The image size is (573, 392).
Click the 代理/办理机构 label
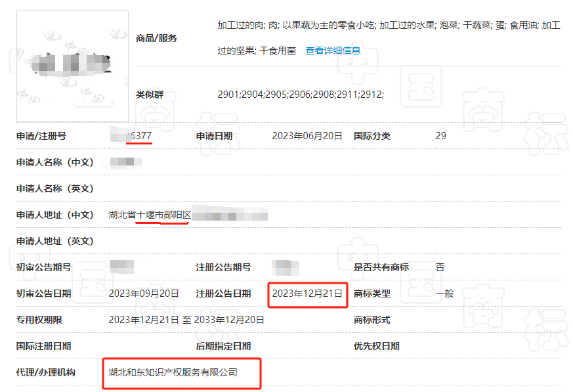click(46, 372)
